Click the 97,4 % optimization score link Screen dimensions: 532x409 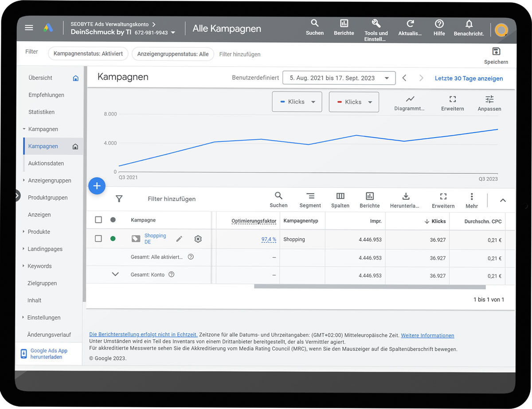point(269,239)
